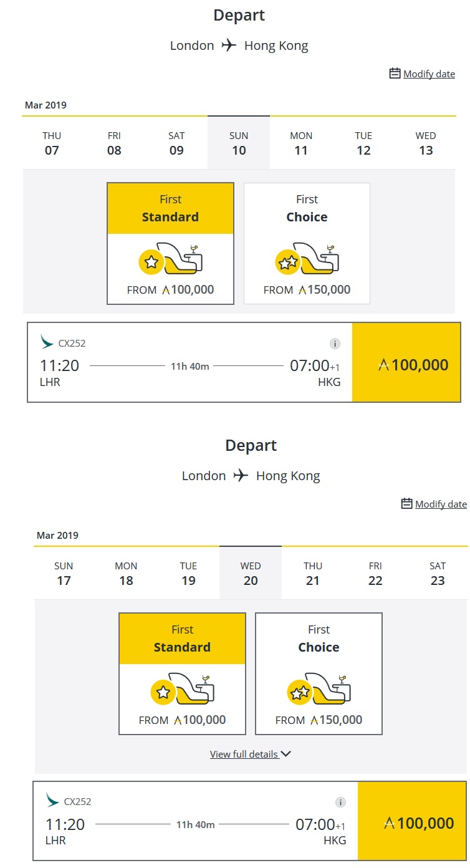The height and width of the screenshot is (868, 470).
Task: Click the calendar icon beside top Modify date
Action: click(395, 74)
